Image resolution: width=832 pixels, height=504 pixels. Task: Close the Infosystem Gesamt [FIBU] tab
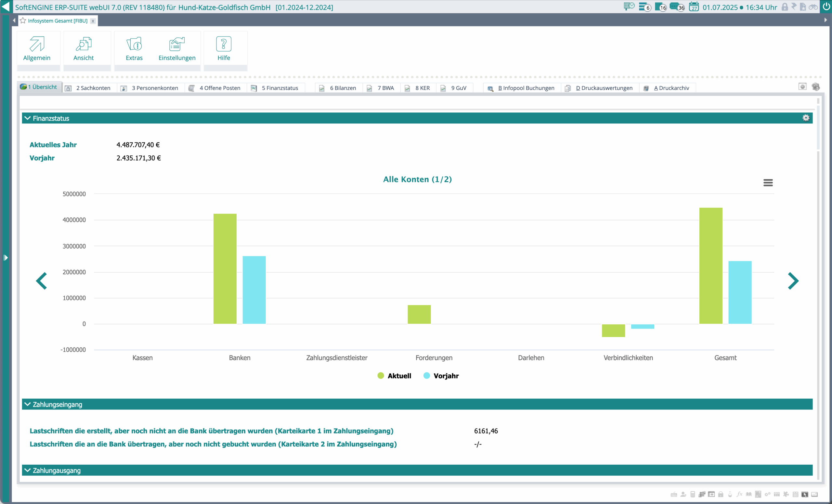(93, 21)
